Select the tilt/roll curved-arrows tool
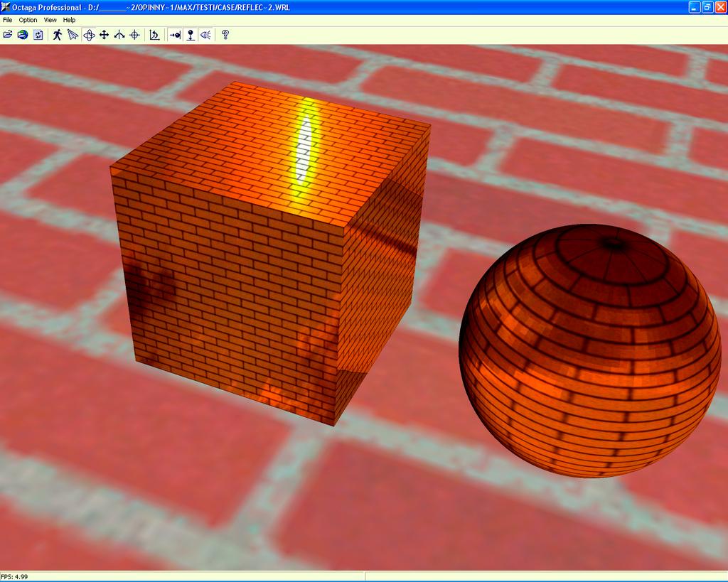This screenshot has width=728, height=582. [x=119, y=35]
